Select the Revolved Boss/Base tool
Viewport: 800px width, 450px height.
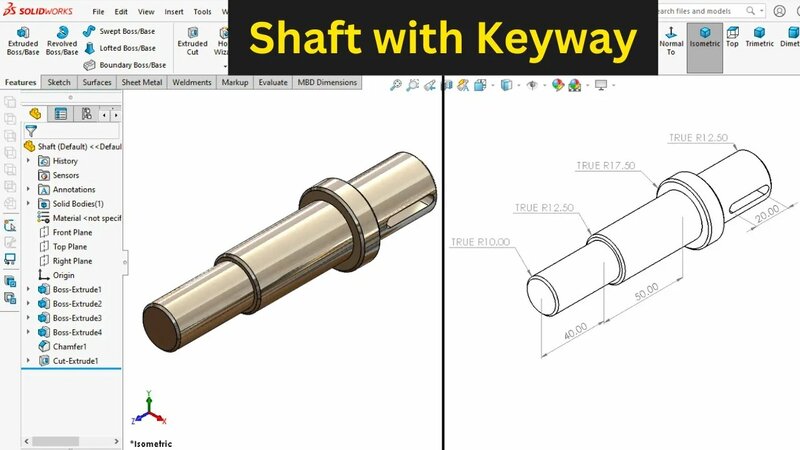pos(62,41)
